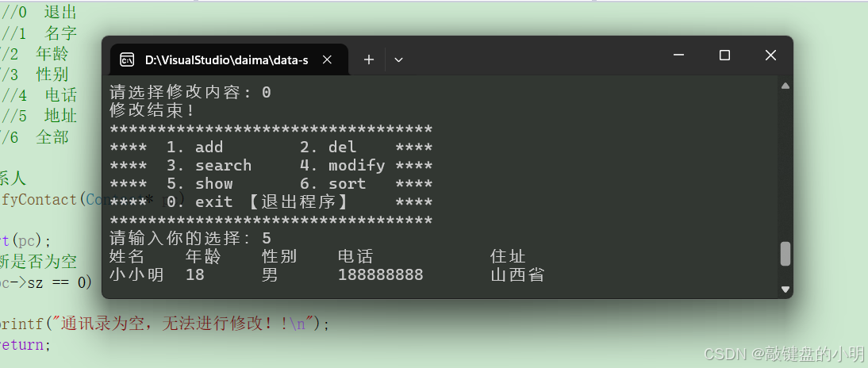Select the D:\VisualStudio\daima\data-s tab
This screenshot has width=868, height=368.
click(x=229, y=59)
